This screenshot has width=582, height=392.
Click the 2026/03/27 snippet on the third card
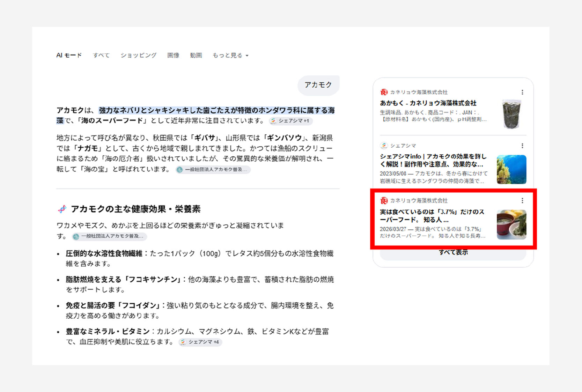click(x=433, y=232)
